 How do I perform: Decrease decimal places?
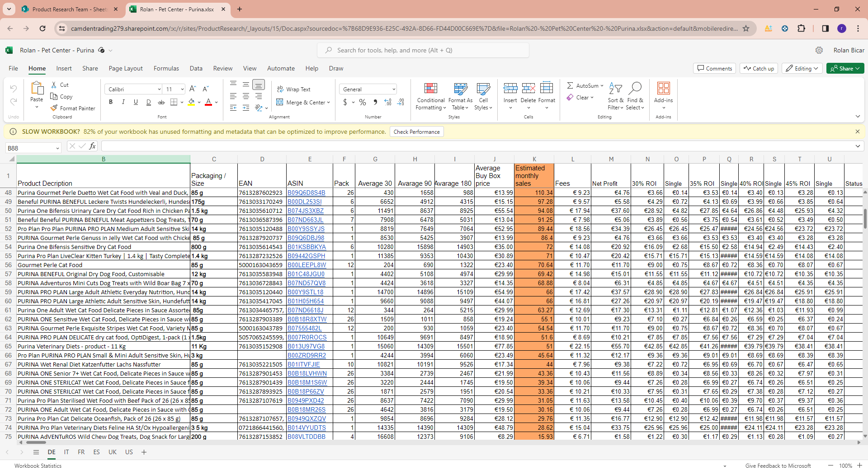[401, 102]
